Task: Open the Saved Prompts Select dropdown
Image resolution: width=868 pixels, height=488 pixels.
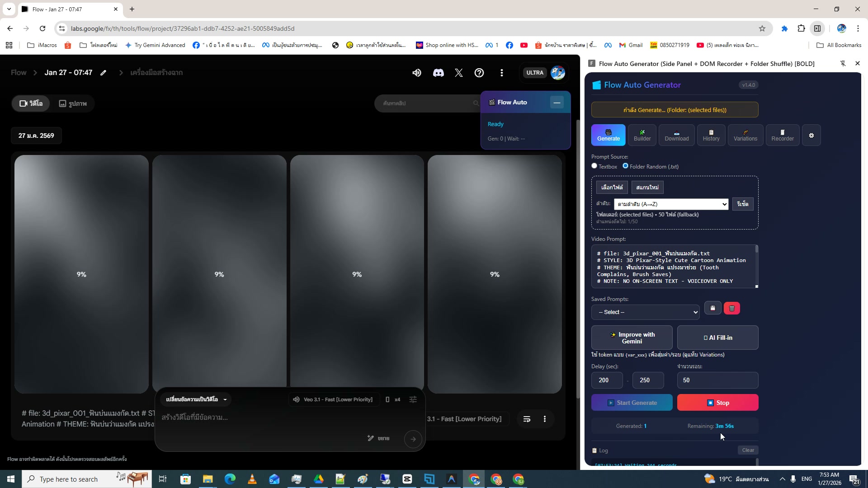Action: point(646,312)
